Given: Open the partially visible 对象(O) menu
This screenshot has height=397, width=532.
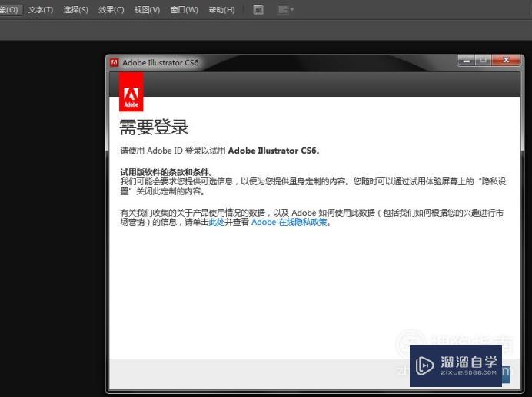Looking at the screenshot, I should [x=9, y=10].
